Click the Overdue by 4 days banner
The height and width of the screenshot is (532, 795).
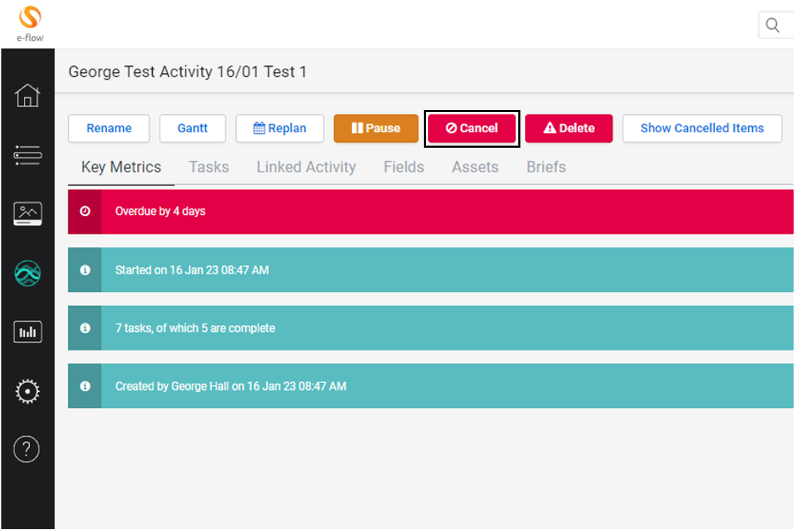[x=430, y=211]
